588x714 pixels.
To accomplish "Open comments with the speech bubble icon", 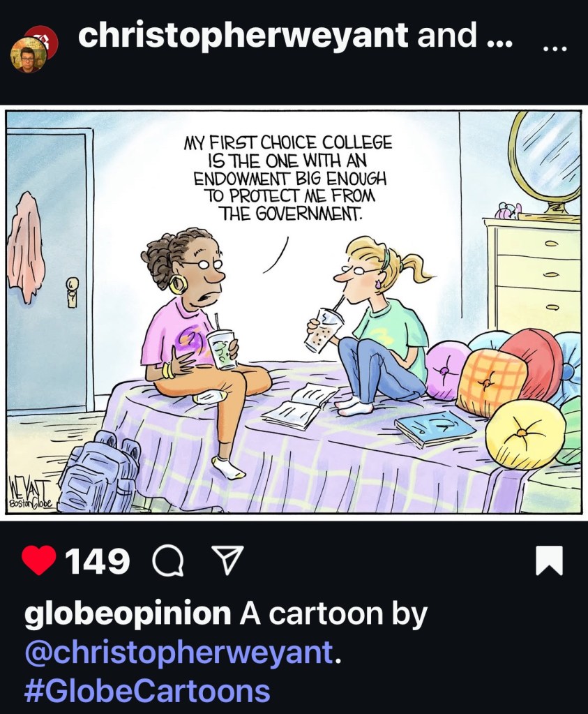I will pos(168,561).
